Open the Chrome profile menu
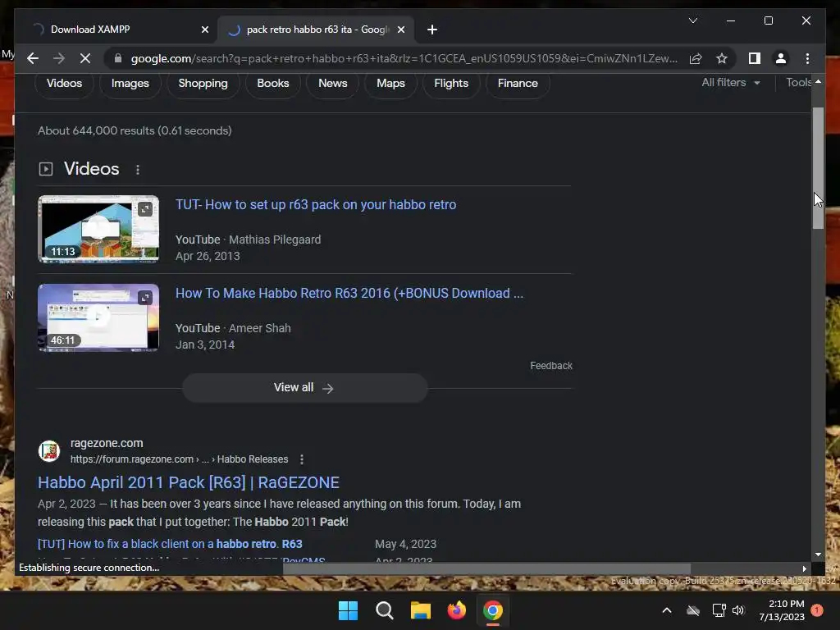The image size is (840, 630). [x=781, y=58]
